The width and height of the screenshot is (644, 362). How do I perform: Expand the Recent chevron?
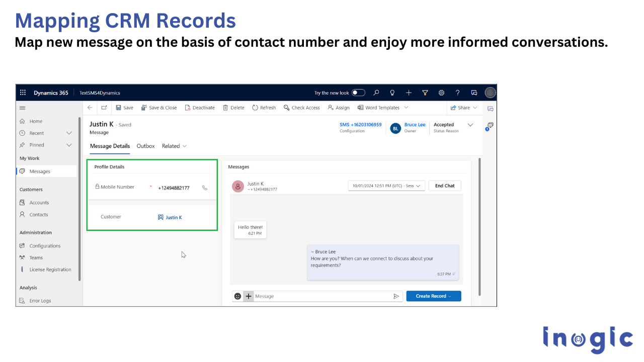tap(69, 133)
